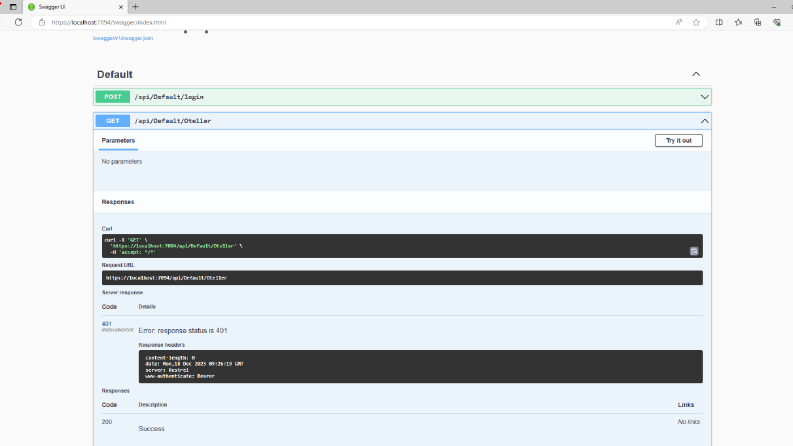Click the response headers code block

[x=421, y=367]
